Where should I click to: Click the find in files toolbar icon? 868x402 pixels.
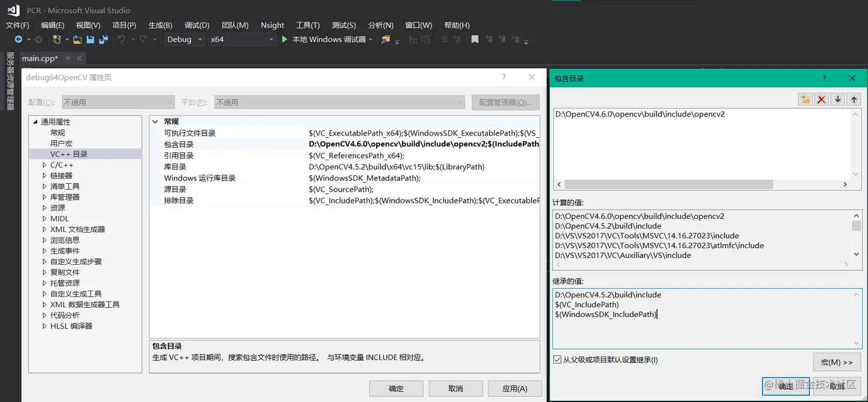(385, 39)
